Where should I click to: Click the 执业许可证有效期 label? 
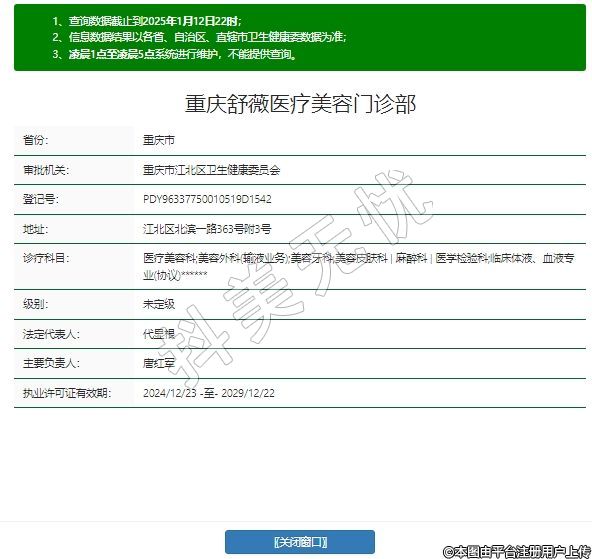pos(67,393)
